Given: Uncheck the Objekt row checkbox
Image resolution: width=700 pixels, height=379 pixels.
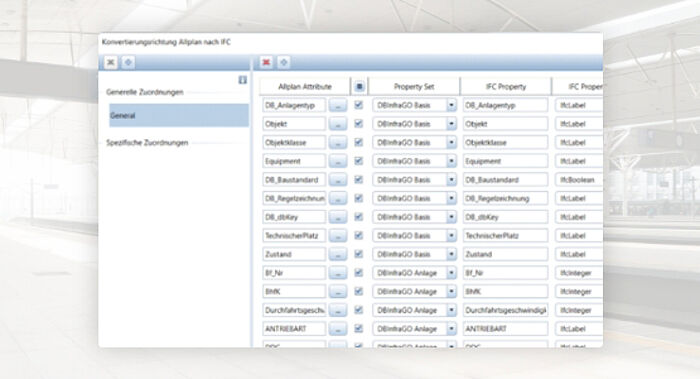Looking at the screenshot, I should point(358,124).
